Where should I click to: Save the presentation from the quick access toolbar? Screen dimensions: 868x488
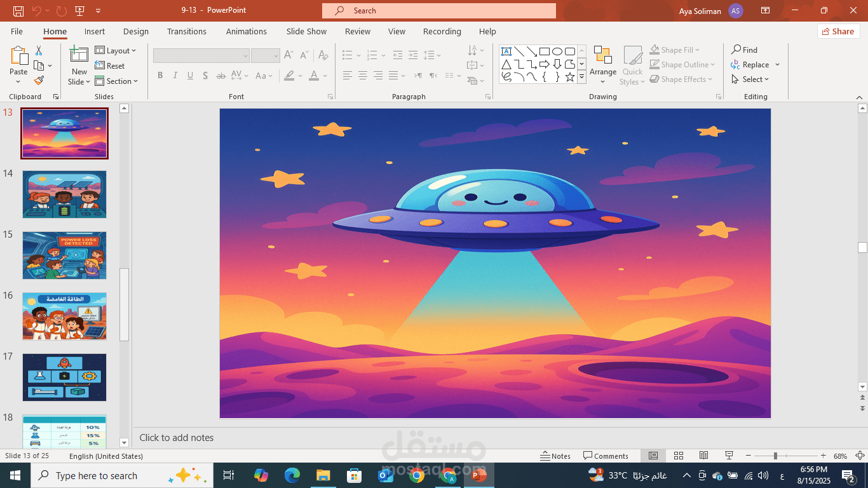[x=18, y=11]
